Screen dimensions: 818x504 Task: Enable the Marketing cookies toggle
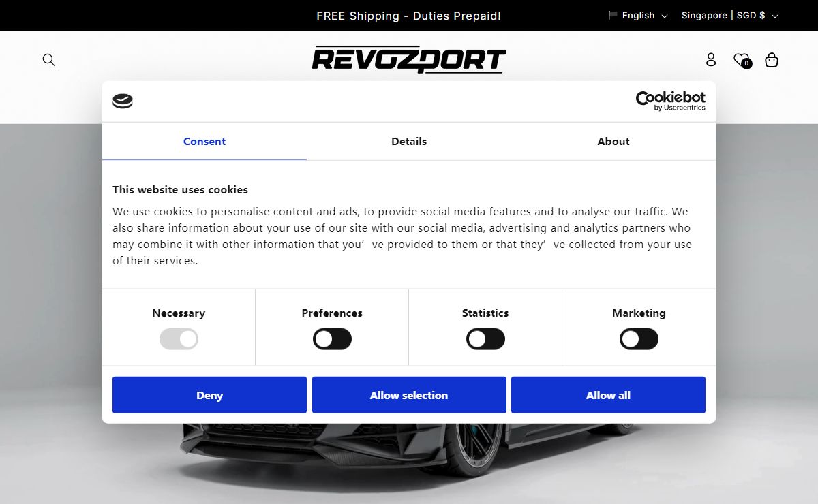(x=639, y=339)
